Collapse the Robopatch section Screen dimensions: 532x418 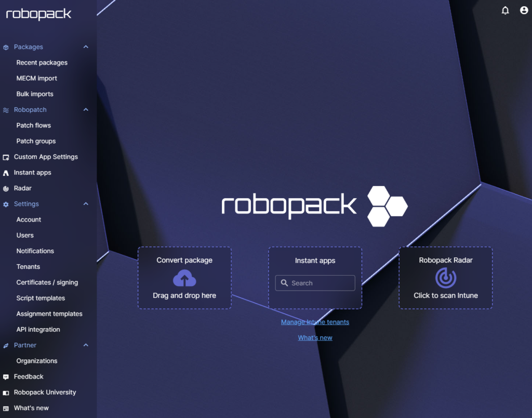[86, 110]
